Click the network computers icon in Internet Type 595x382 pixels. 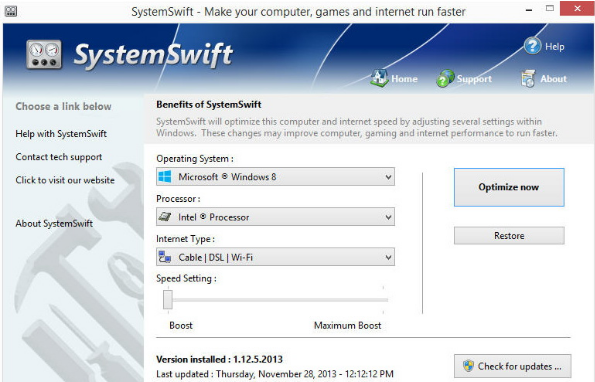tap(165, 257)
